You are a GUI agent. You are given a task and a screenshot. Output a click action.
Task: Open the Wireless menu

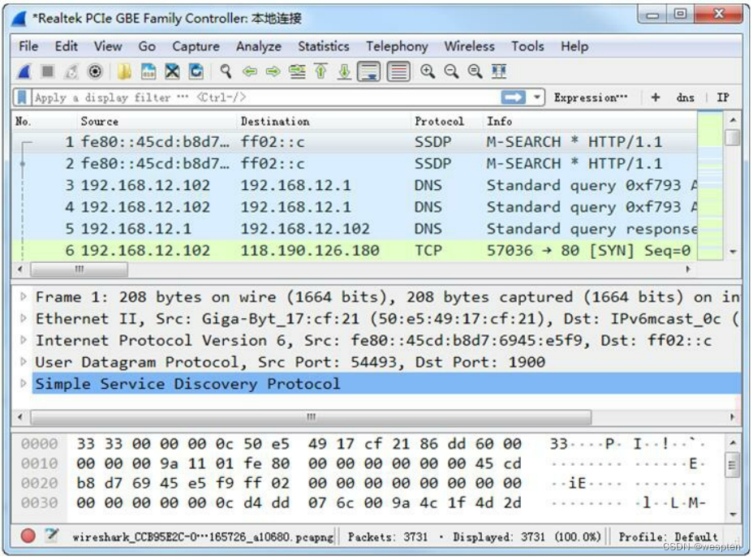point(469,46)
